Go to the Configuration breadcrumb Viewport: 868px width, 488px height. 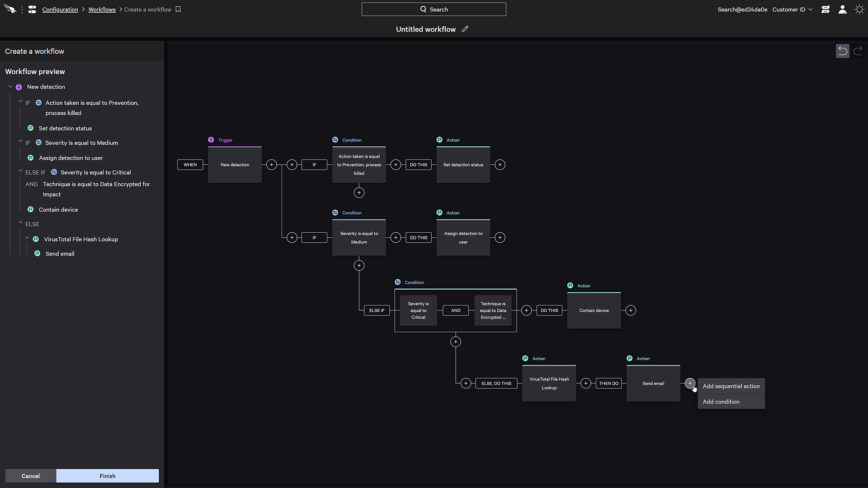[60, 9]
